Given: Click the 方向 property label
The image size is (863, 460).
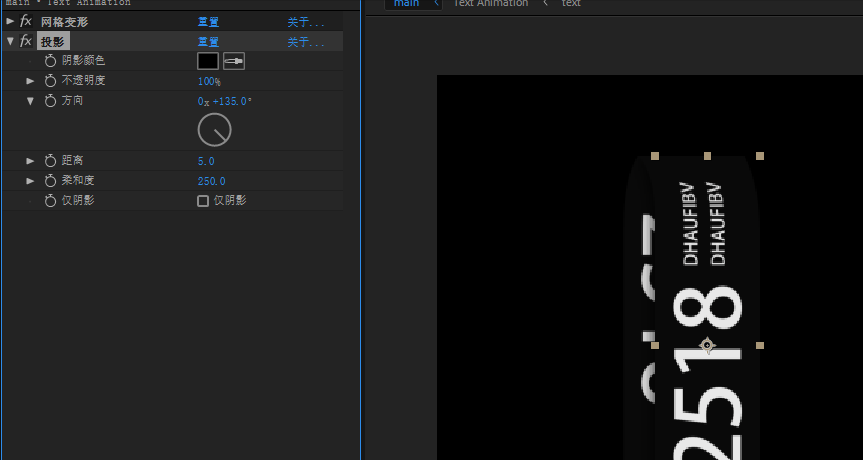Looking at the screenshot, I should [72, 101].
